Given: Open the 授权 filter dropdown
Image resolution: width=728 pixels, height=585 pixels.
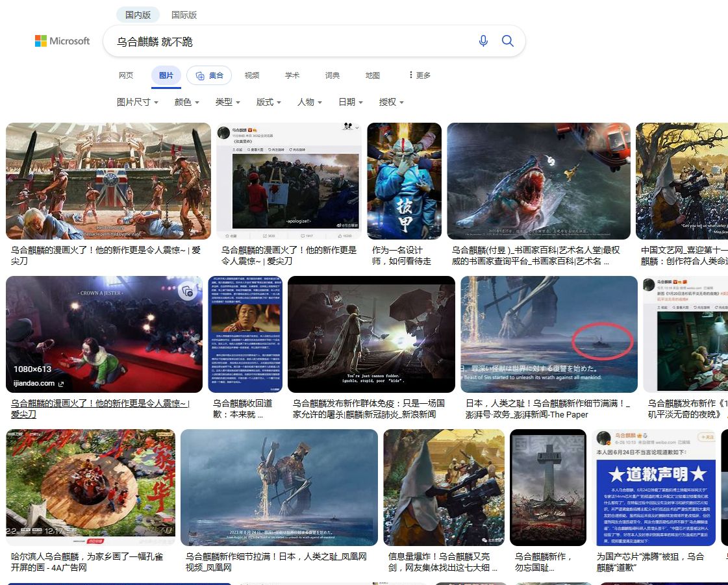Looking at the screenshot, I should 392,102.
